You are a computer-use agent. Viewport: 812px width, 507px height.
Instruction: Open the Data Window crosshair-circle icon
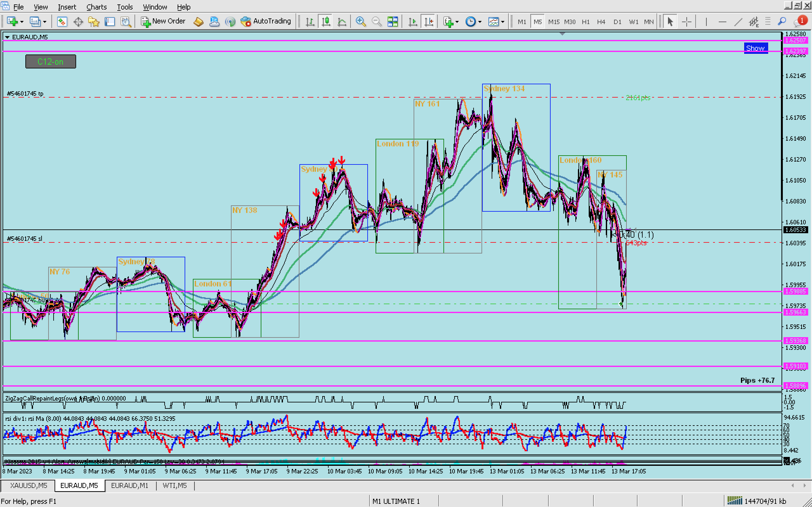coord(78,22)
